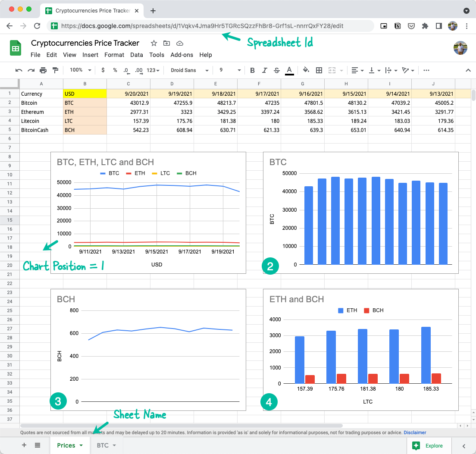Decrease decimal places in selected cells

pyautogui.click(x=125, y=70)
